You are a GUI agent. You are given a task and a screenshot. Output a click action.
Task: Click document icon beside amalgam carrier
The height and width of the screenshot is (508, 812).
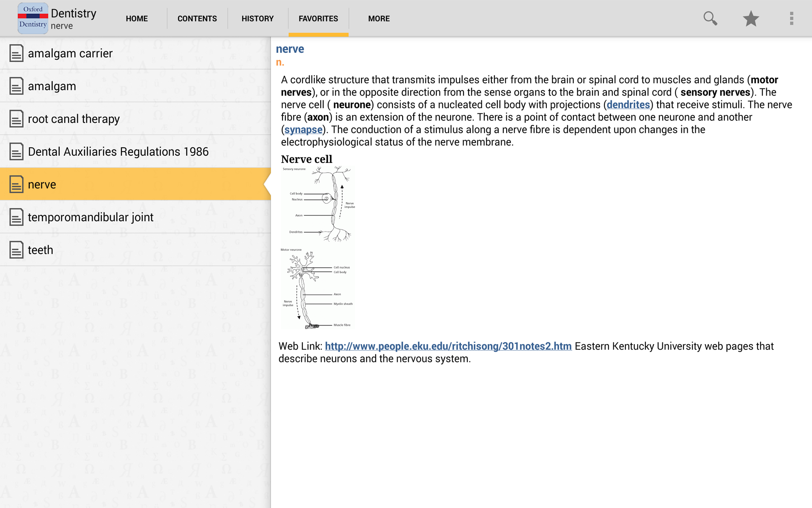(x=16, y=53)
